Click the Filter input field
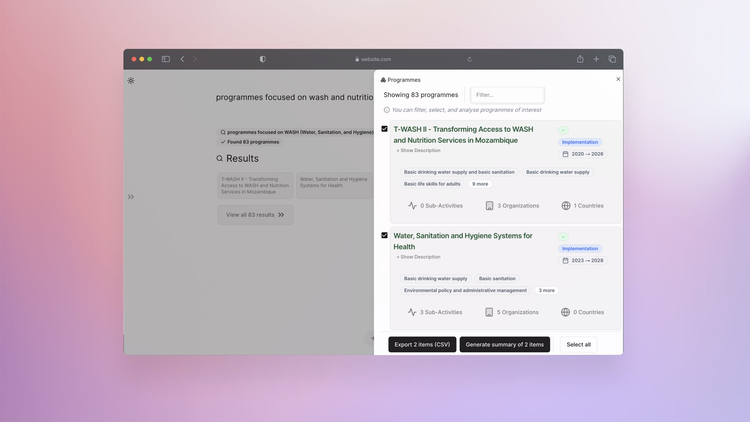 coord(508,95)
